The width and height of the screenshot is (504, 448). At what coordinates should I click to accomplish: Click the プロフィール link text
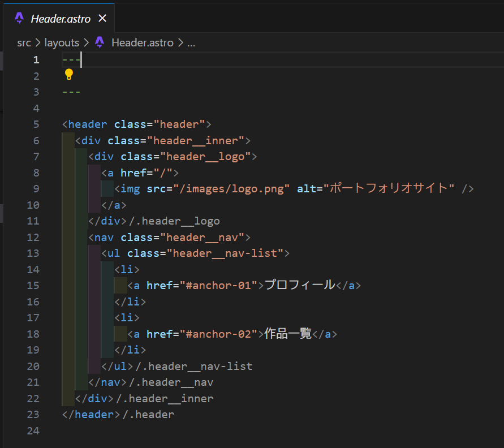pos(300,285)
